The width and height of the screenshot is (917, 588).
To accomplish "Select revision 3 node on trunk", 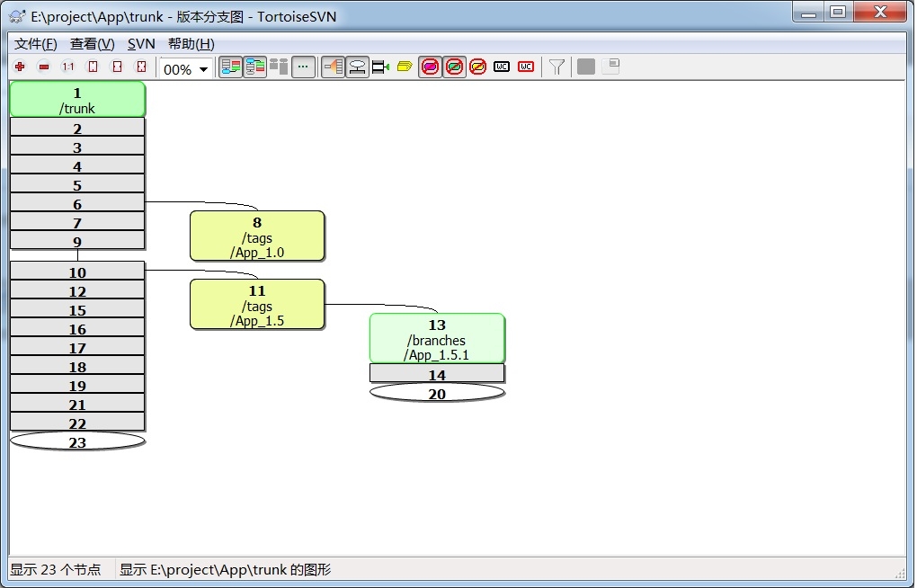I will [x=77, y=147].
